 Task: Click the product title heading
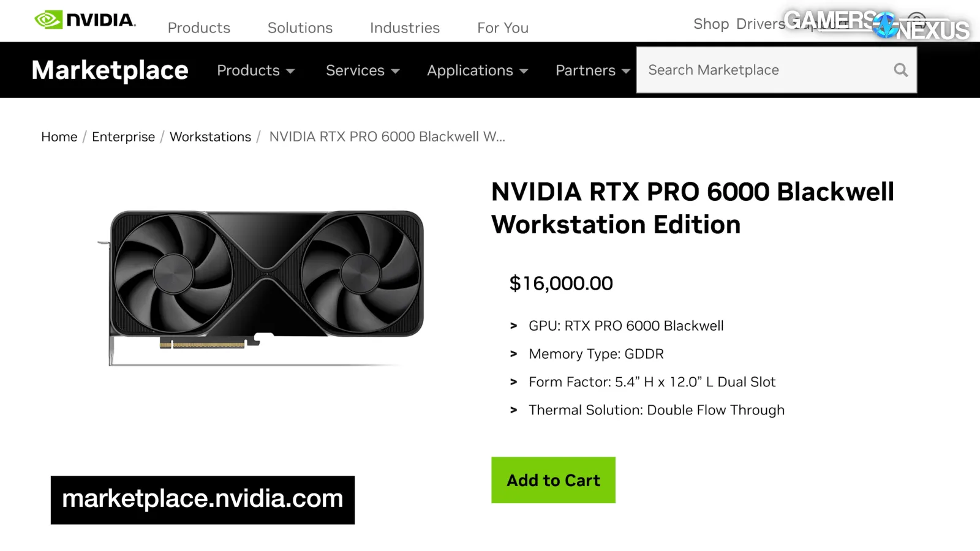click(692, 208)
